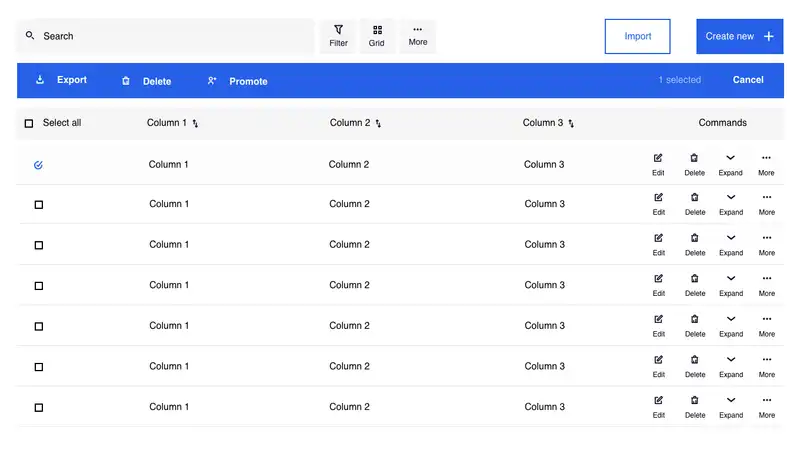Image resolution: width=800 pixels, height=460 pixels.
Task: Open More options in the third row
Action: (x=766, y=238)
